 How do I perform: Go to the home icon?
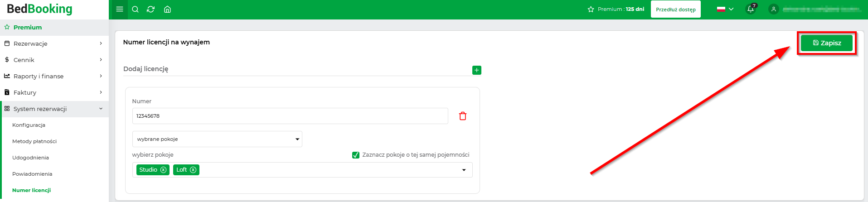click(167, 9)
